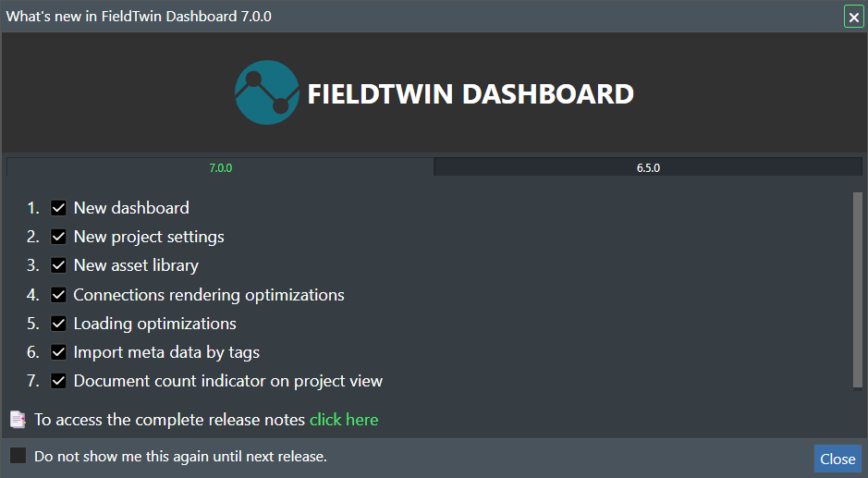The image size is (868, 478).
Task: Switch to the 6.5.0 version tab
Action: (x=648, y=167)
